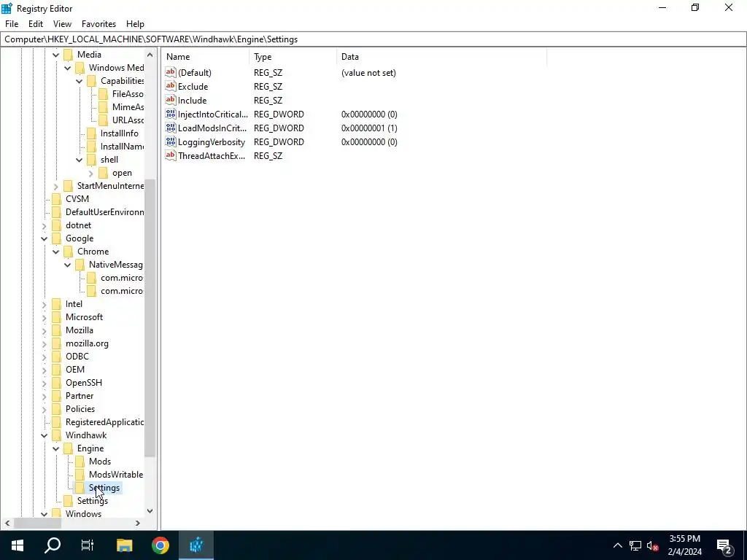Open the Edit menu
This screenshot has height=560, width=747.
36,24
